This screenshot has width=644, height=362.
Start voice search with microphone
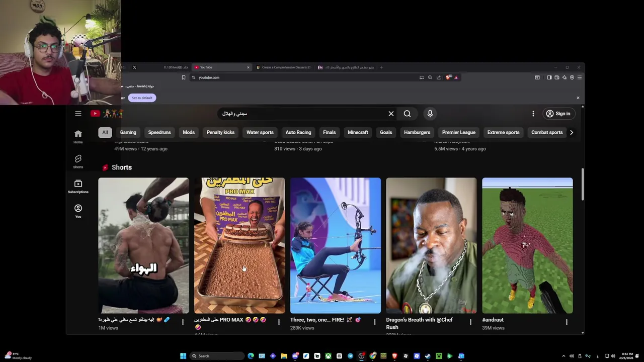pos(430,114)
